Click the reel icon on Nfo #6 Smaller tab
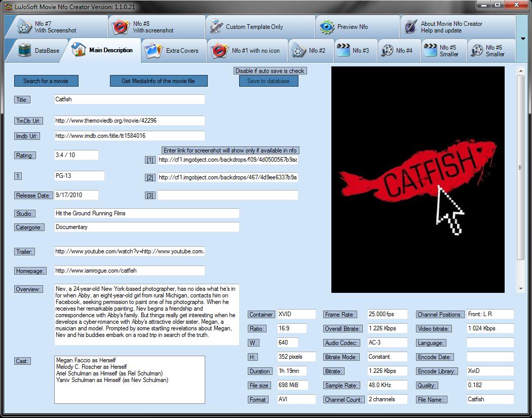Image resolution: width=532 pixels, height=418 pixels. pos(477,51)
